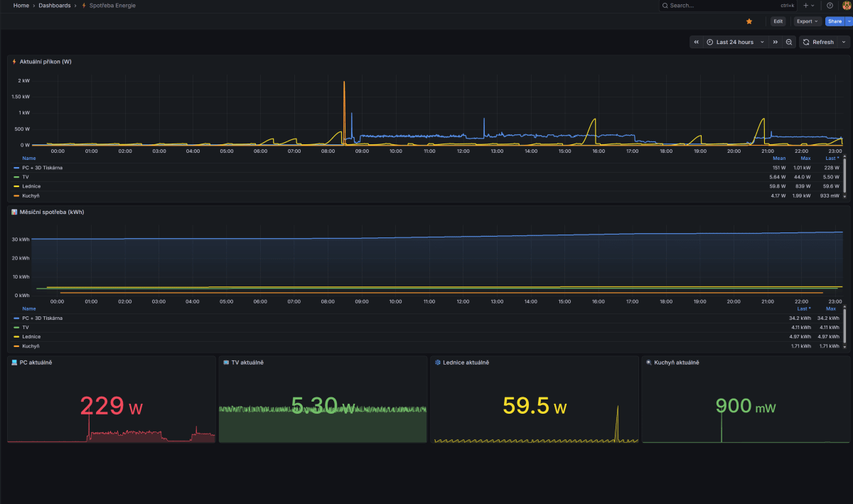Click the back time-shift double arrows
The height and width of the screenshot is (504, 853).
coord(696,42)
